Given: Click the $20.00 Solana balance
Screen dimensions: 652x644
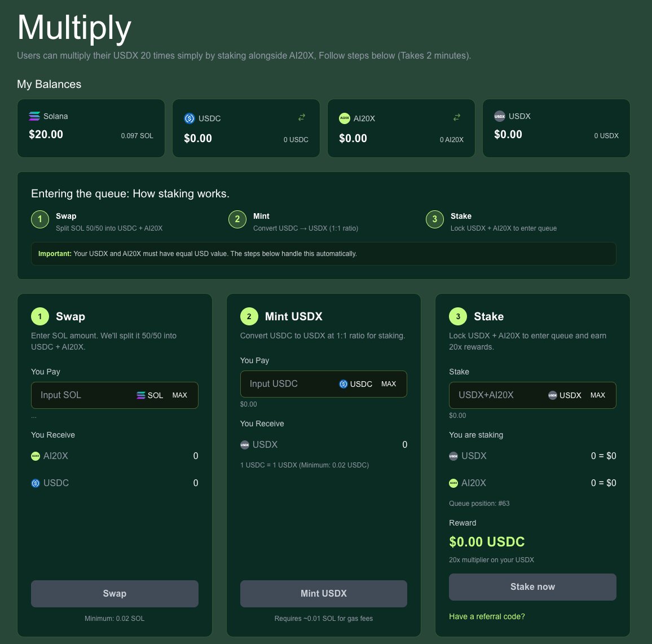Looking at the screenshot, I should [46, 134].
